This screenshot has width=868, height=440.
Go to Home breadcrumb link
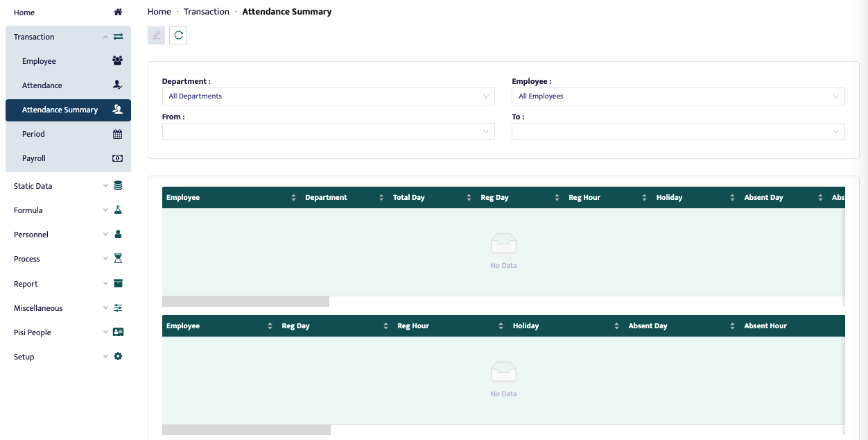coord(159,12)
